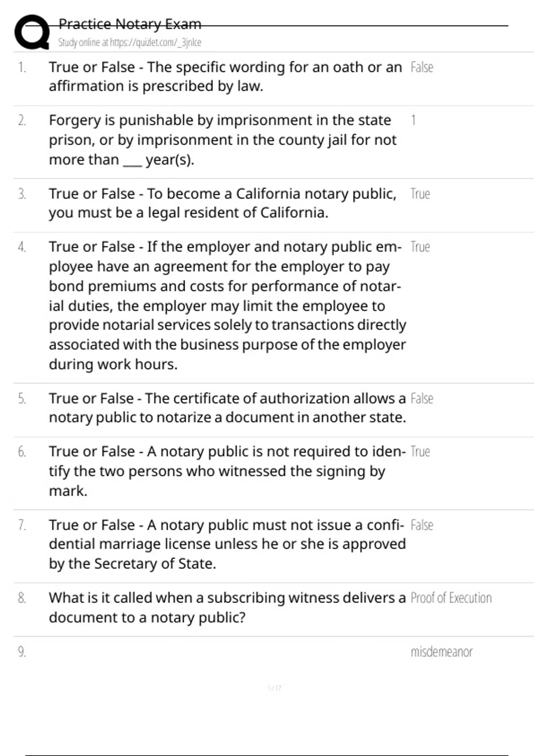This screenshot has width=534, height=756.
Task: Select the employer bond premiums question
Action: pos(227,306)
